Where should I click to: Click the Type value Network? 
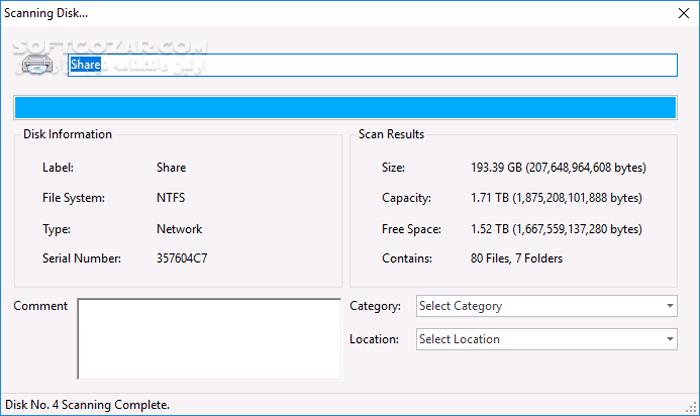(179, 229)
